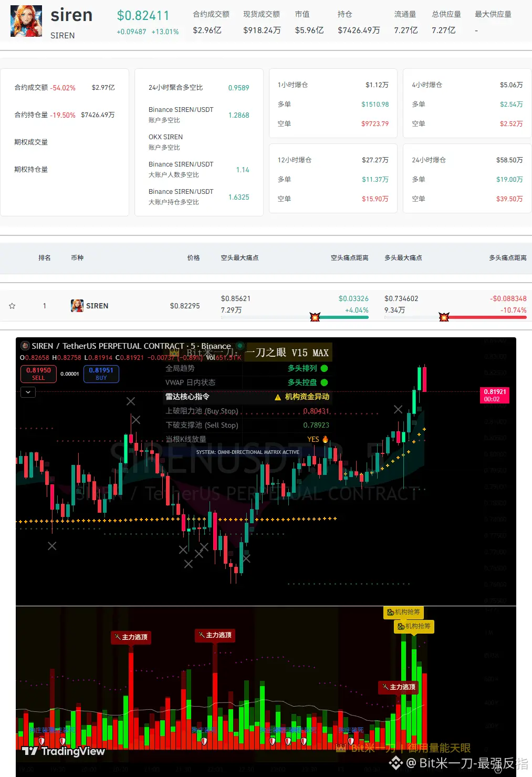Favorite SIREN with the star icon

12,306
